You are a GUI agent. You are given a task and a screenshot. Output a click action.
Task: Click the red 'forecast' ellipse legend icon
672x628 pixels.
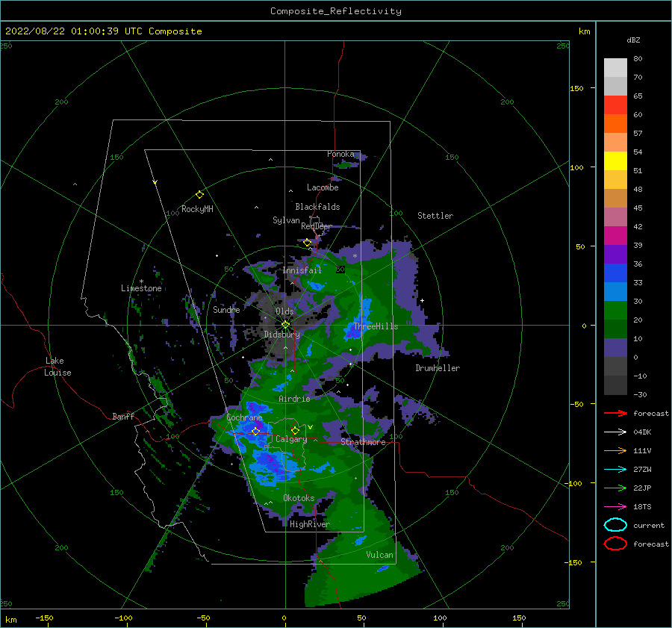tap(615, 544)
